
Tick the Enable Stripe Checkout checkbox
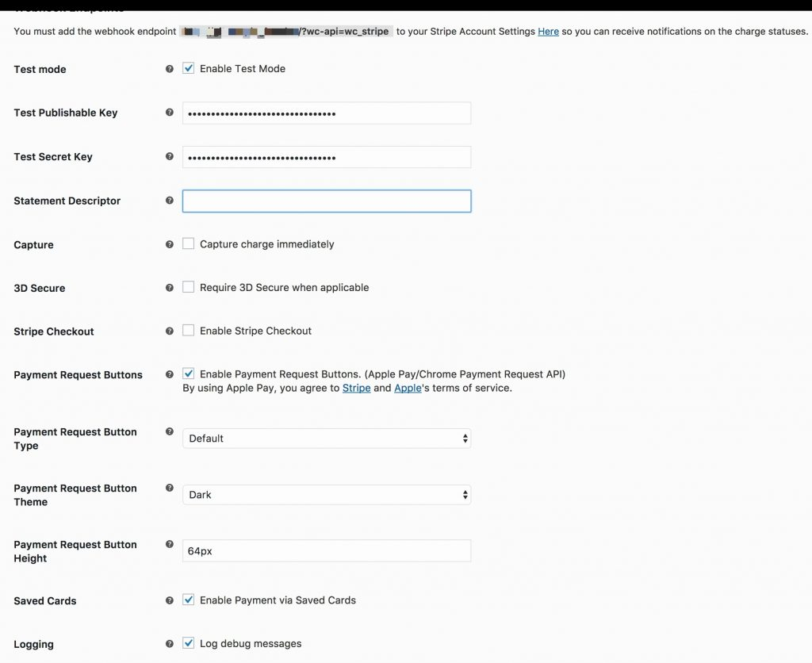click(189, 330)
